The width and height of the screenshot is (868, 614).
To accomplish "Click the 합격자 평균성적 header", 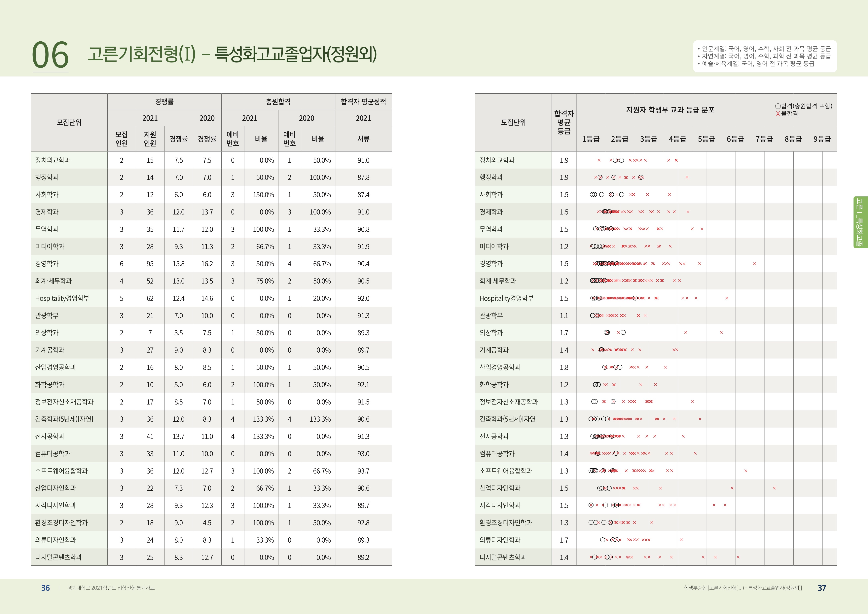I will [363, 102].
